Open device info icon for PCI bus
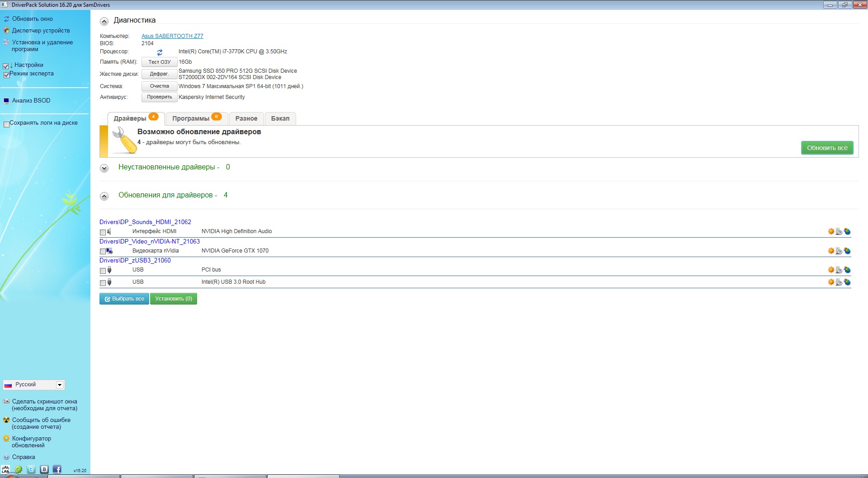 839,270
